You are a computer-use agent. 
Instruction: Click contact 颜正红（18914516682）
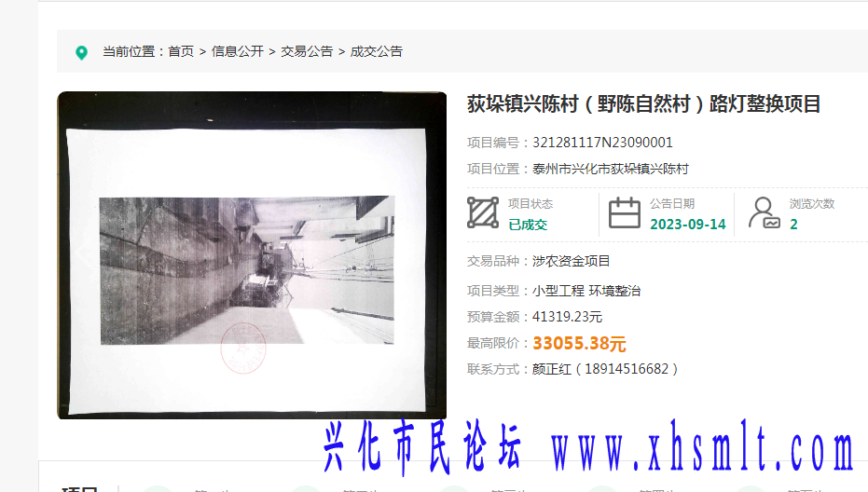[x=605, y=369]
